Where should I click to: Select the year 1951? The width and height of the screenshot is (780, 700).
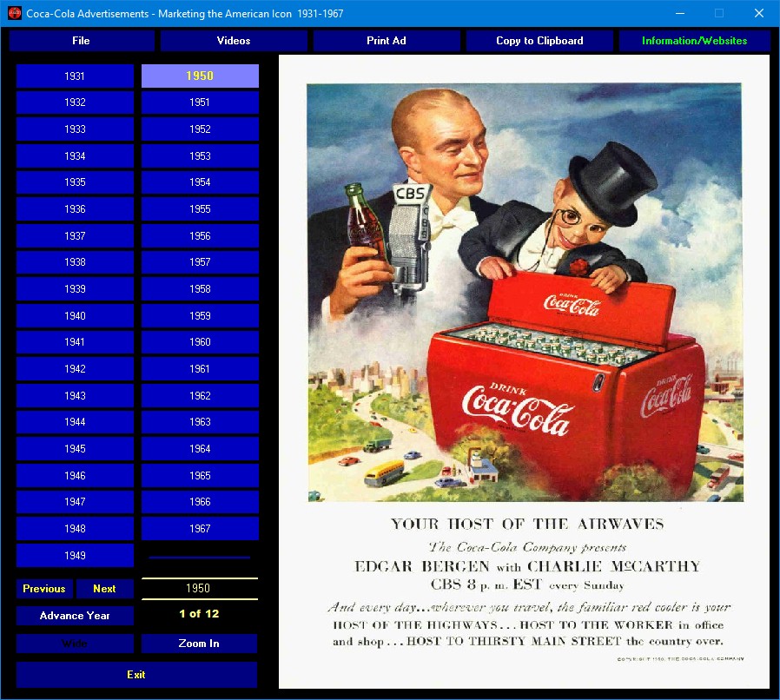coord(200,102)
